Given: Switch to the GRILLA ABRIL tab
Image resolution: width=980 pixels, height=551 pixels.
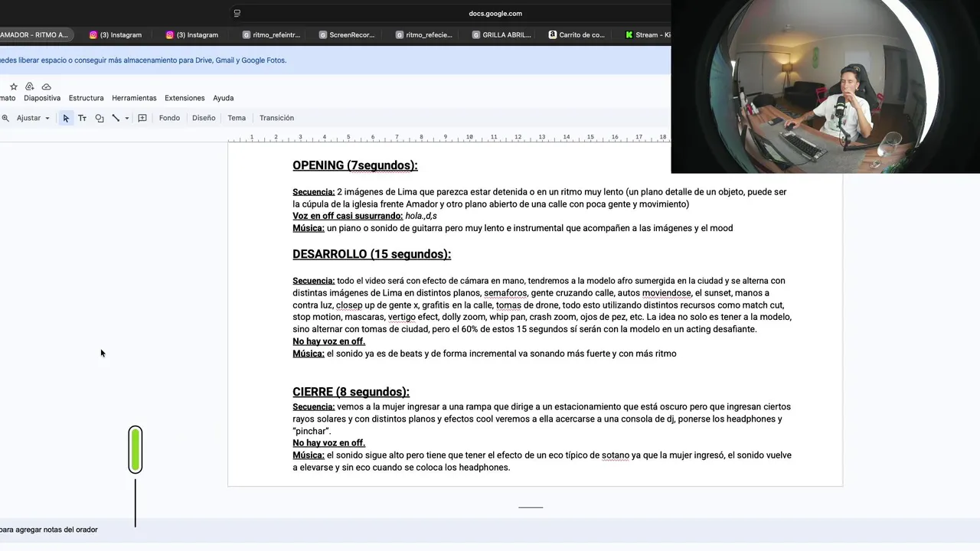Looking at the screenshot, I should click(x=501, y=34).
